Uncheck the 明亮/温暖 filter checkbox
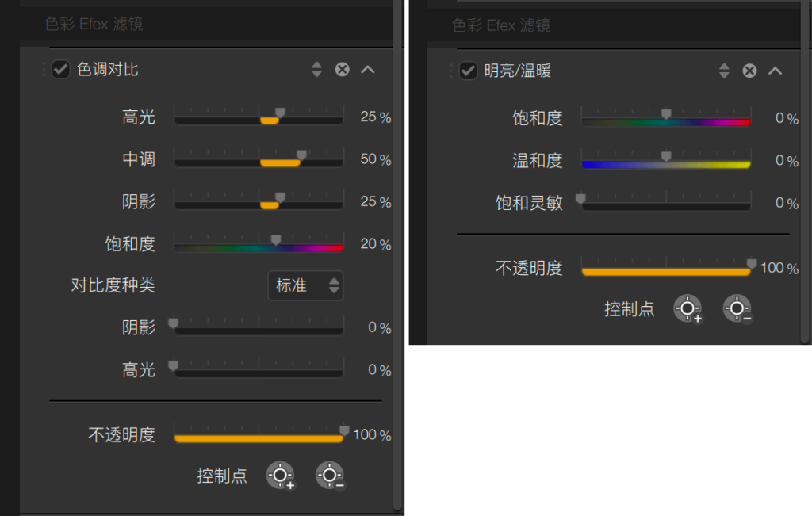The height and width of the screenshot is (516, 812). coord(468,71)
